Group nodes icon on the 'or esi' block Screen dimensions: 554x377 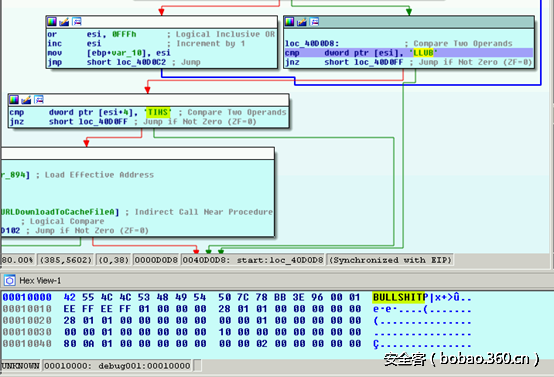point(77,22)
